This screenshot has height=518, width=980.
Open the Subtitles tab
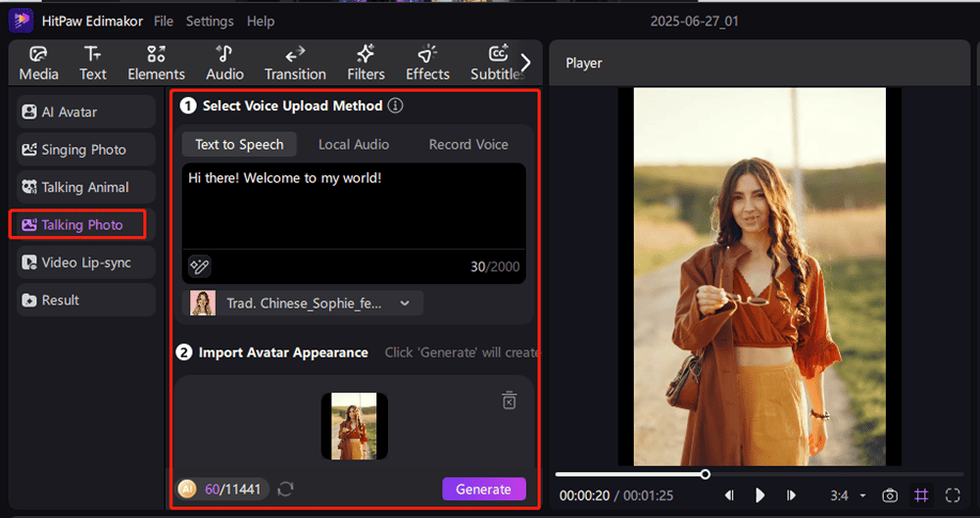coord(497,64)
